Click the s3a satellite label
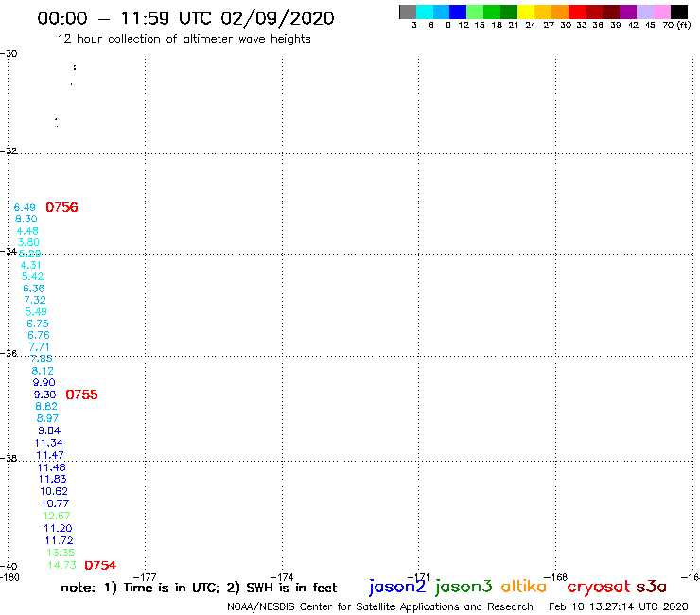Image resolution: width=700 pixels, height=615 pixels. tap(651, 587)
